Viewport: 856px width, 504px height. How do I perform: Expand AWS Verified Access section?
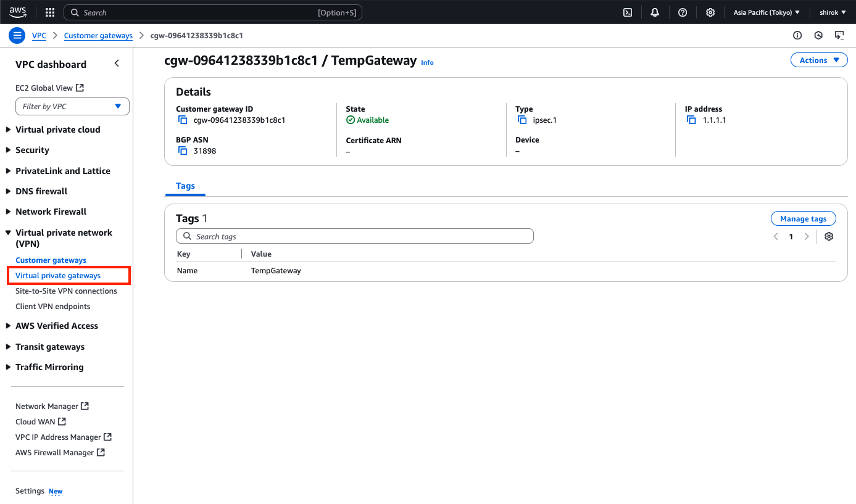8,326
